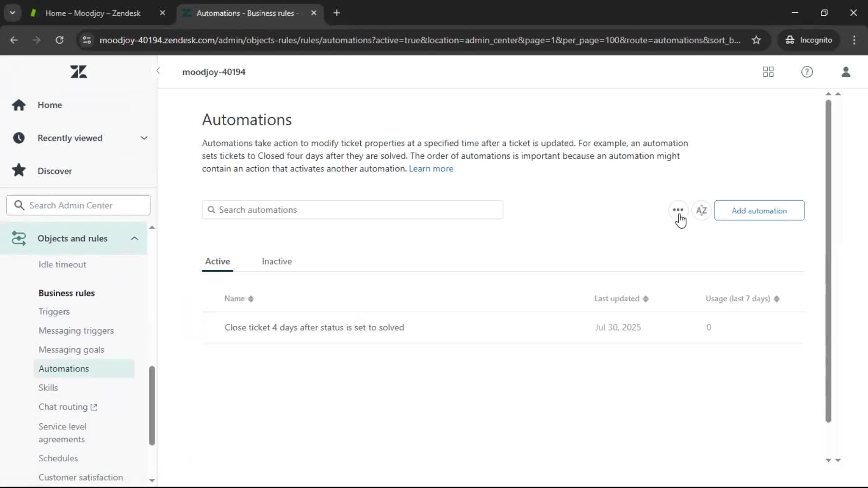Select Automations in the sidebar

[84, 369]
